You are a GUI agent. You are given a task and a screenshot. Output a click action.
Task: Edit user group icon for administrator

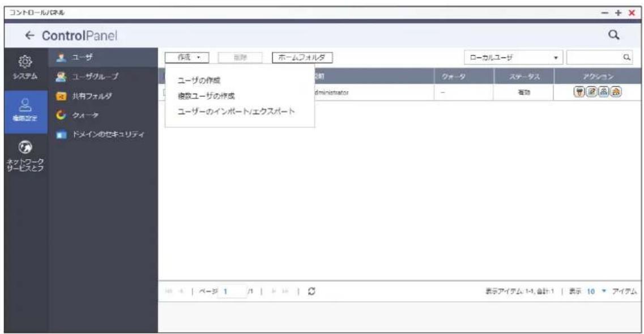point(603,92)
